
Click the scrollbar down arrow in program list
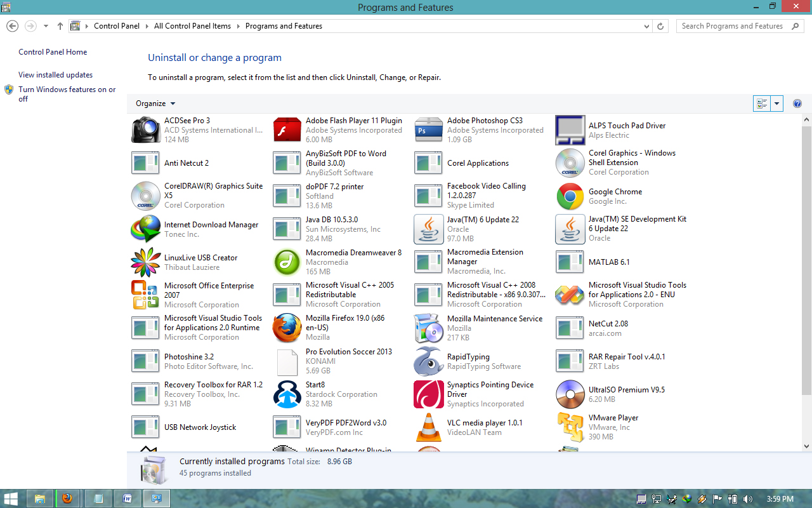coord(807,446)
